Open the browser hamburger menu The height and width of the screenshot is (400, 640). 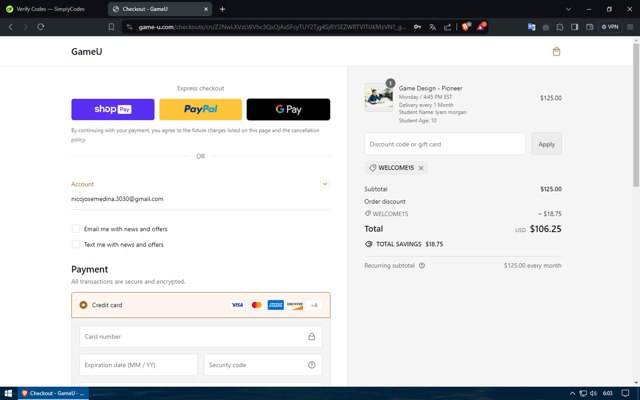click(630, 27)
